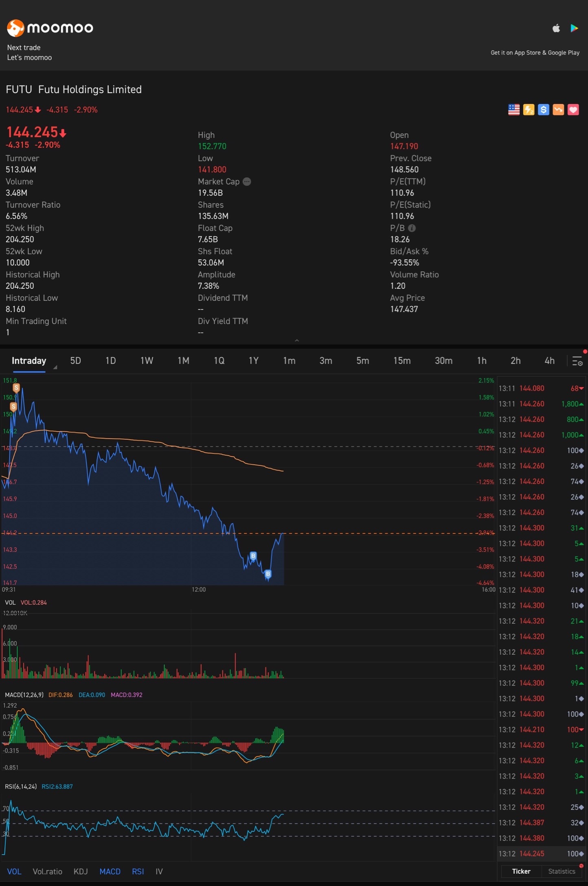Select the 4h interval
588x886 pixels.
click(x=550, y=361)
